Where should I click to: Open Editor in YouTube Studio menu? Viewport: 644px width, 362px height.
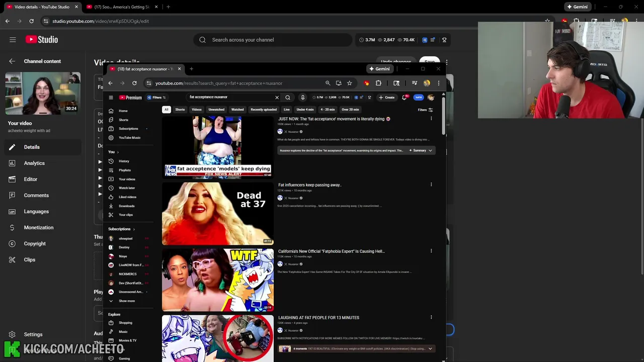[31, 179]
